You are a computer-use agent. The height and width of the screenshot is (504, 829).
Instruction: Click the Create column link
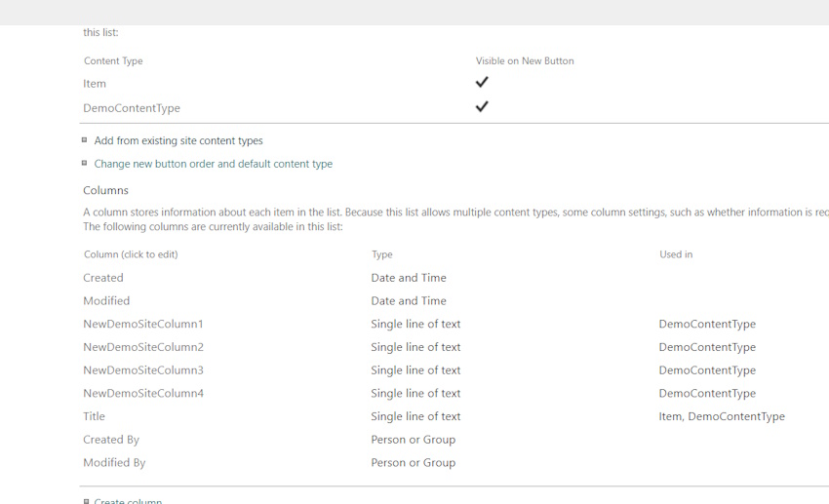click(x=128, y=501)
